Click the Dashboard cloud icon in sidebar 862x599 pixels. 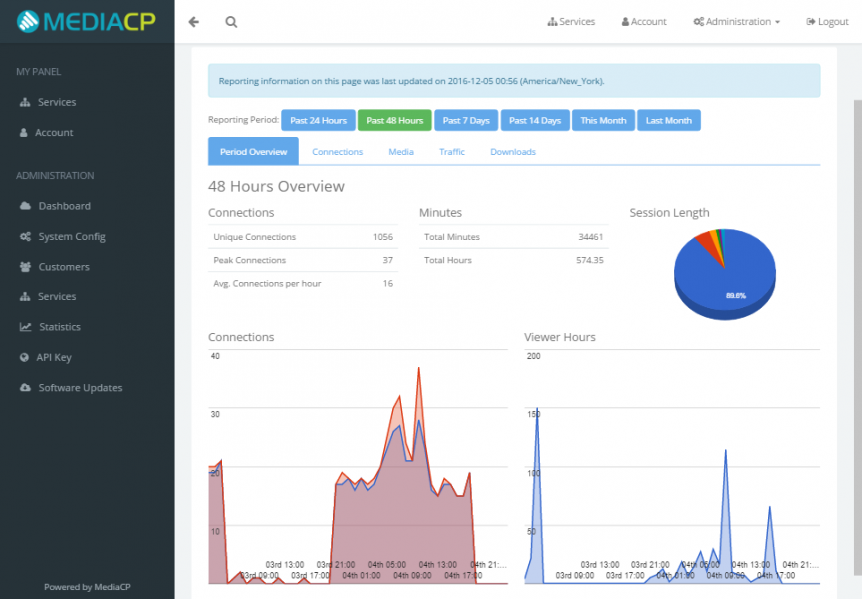[x=25, y=206]
